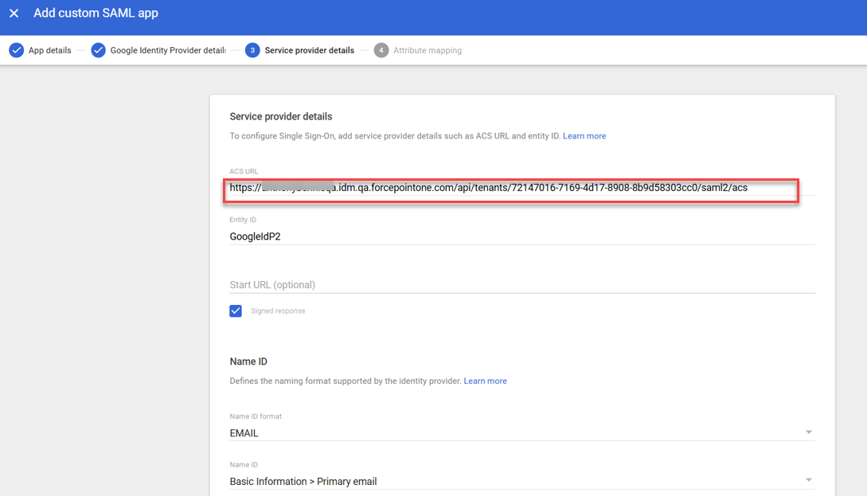
Task: Go to Google Identity Provider details step
Action: coord(167,50)
